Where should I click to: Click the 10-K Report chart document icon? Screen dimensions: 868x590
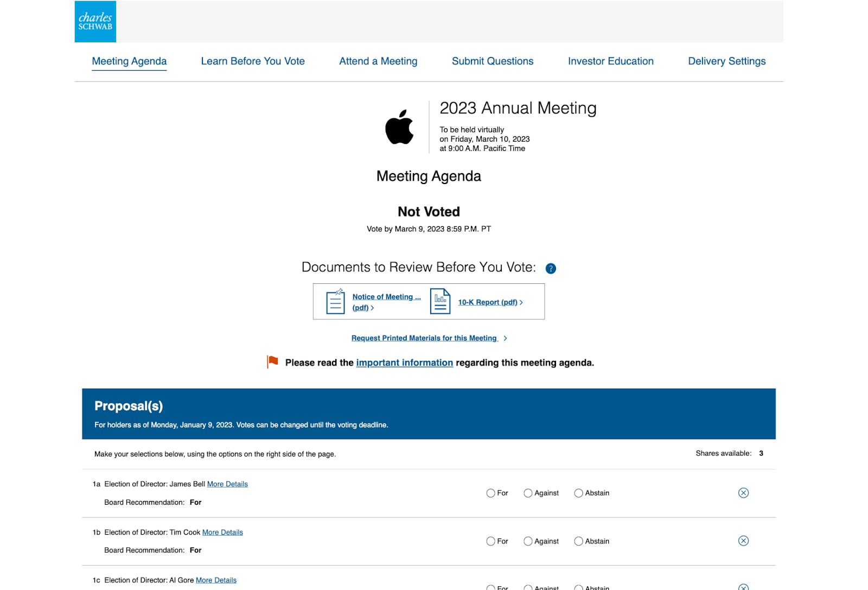pyautogui.click(x=440, y=301)
